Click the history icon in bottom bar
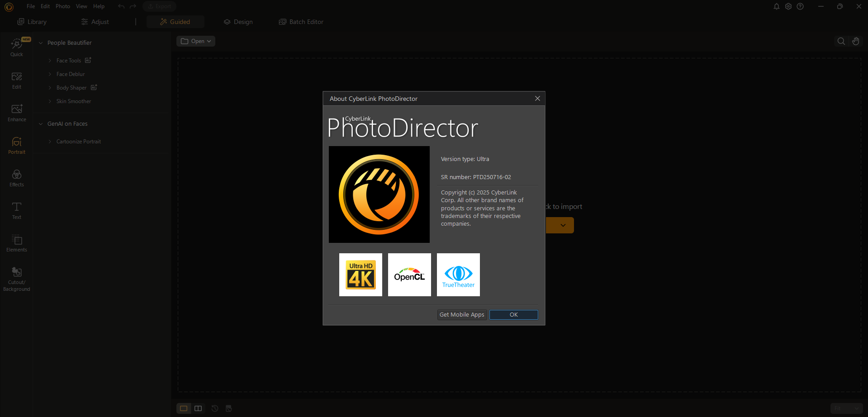This screenshot has width=868, height=417. [x=215, y=408]
